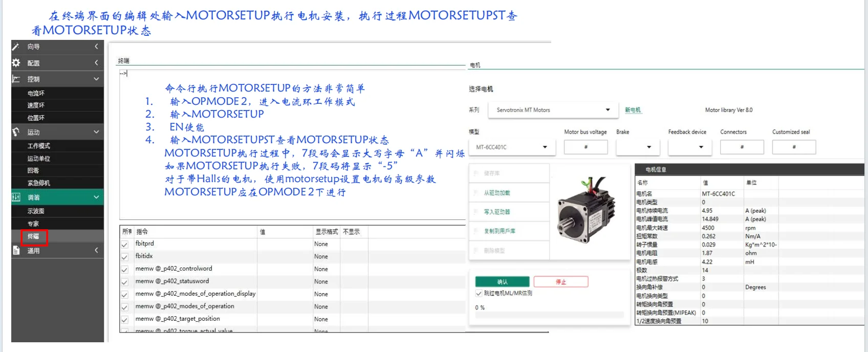Click the graph icon beside 控制
The height and width of the screenshot is (352, 868).
tap(16, 79)
